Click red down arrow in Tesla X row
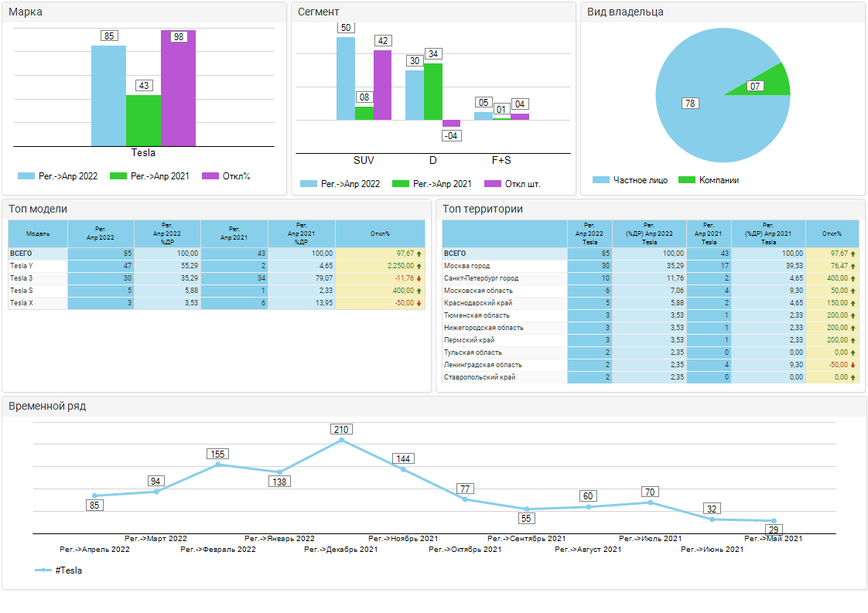Image resolution: width=868 pixels, height=613 pixels. pos(419,303)
